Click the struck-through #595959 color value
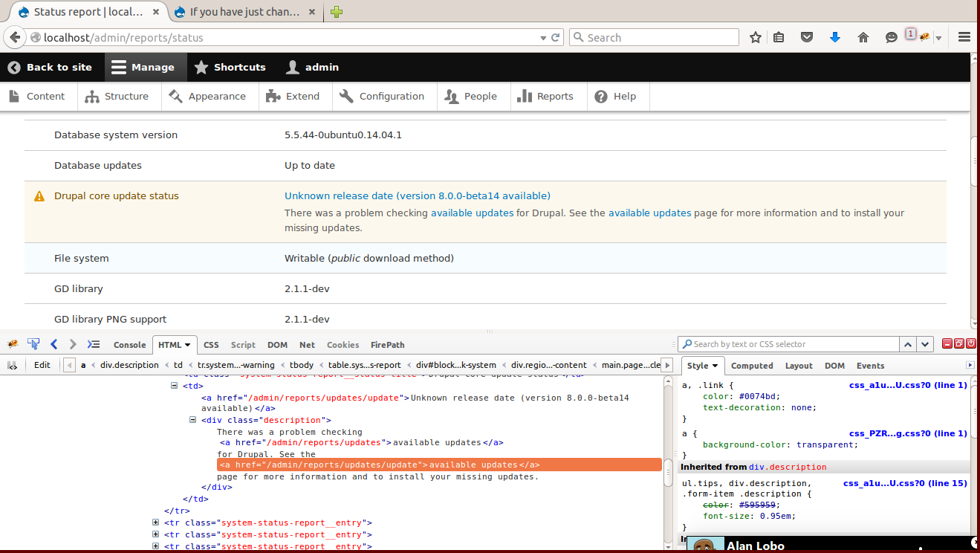This screenshot has width=980, height=553. pos(759,505)
